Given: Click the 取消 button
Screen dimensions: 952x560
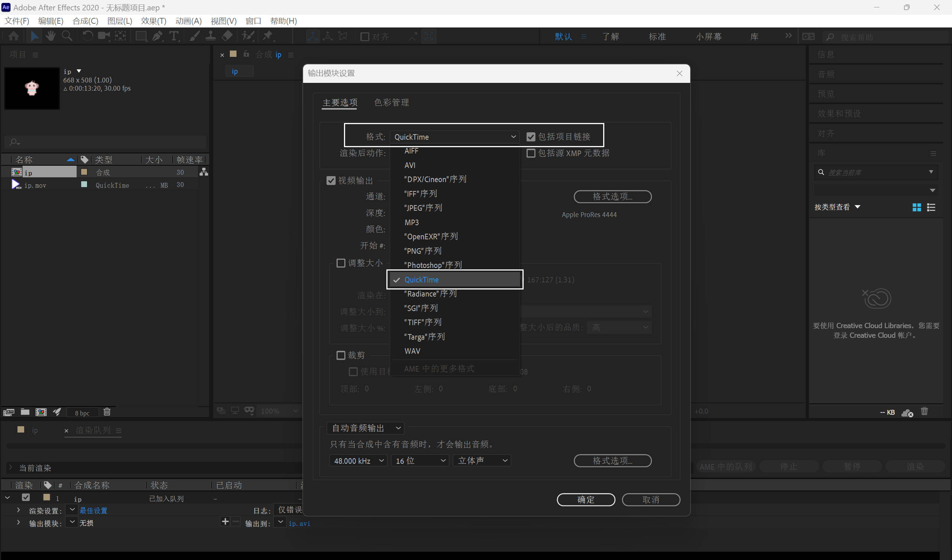Looking at the screenshot, I should [x=650, y=499].
